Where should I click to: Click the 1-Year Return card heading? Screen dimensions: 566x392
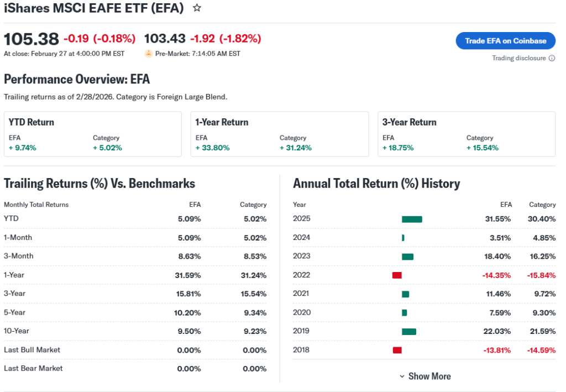click(x=222, y=122)
